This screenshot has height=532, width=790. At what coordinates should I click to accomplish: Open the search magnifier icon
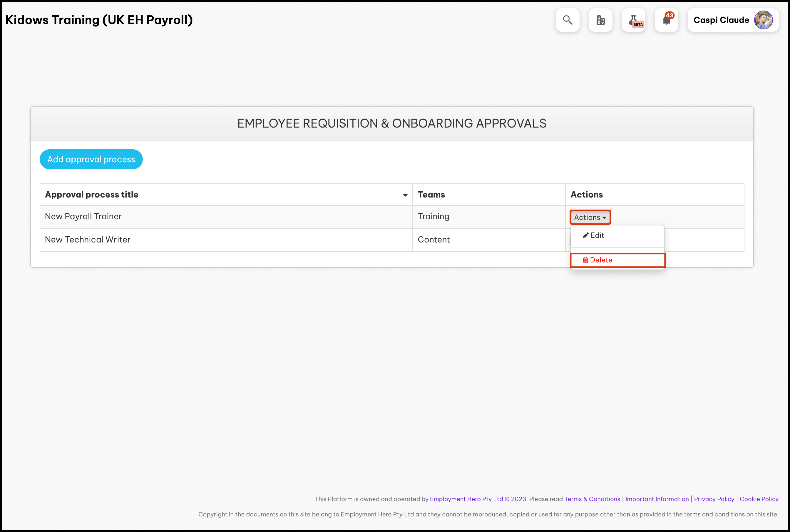[568, 20]
